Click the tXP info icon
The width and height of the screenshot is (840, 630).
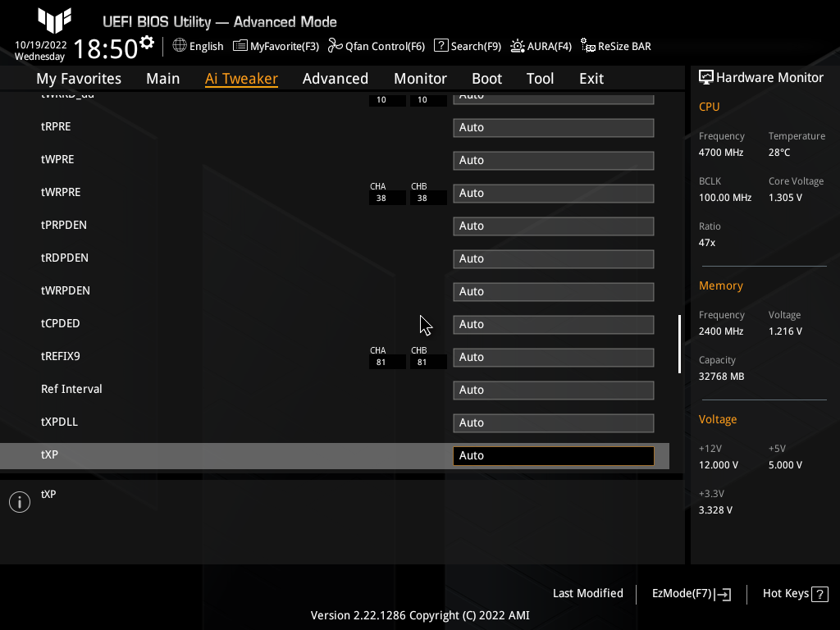pyautogui.click(x=19, y=501)
